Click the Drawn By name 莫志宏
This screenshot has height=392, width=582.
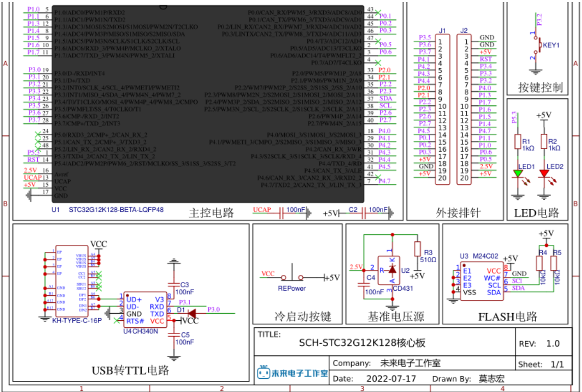click(x=491, y=379)
